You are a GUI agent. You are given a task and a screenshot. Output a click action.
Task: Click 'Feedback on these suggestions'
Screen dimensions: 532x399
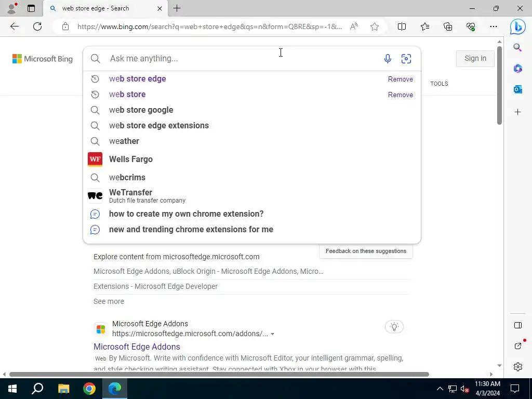point(366,251)
